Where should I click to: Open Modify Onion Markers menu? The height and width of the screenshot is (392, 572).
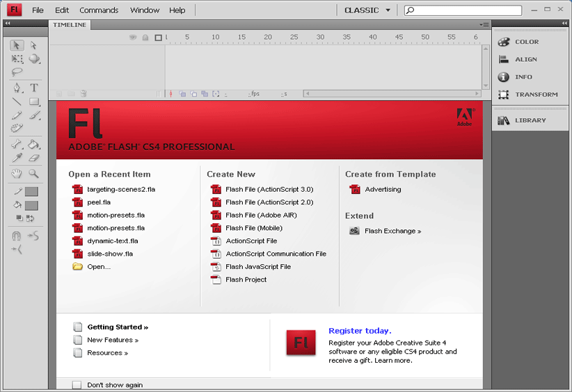pyautogui.click(x=216, y=94)
